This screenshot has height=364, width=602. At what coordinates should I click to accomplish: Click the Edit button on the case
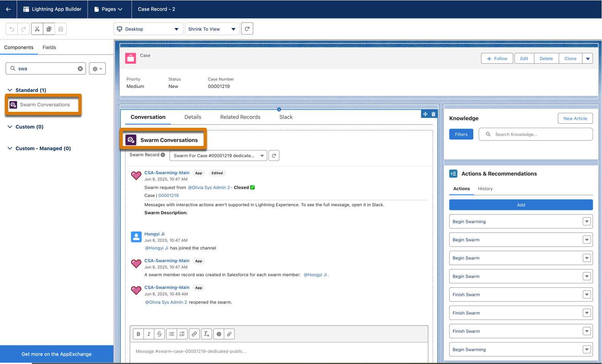click(x=524, y=58)
